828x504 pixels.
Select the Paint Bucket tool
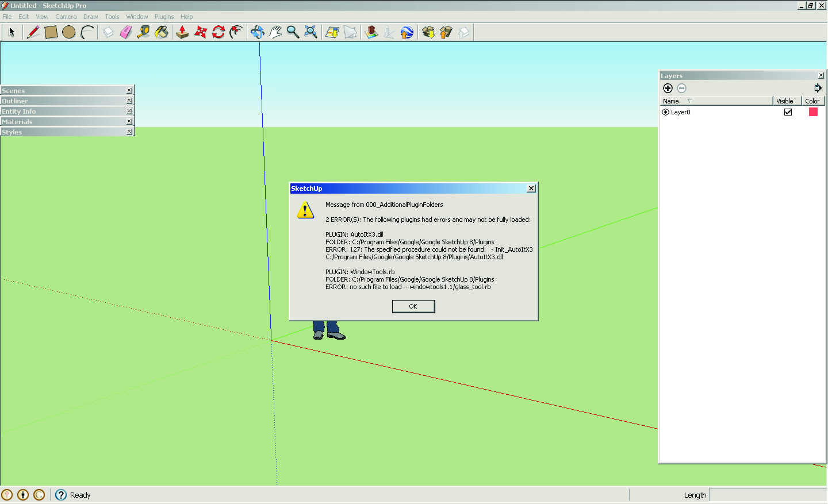click(x=162, y=32)
